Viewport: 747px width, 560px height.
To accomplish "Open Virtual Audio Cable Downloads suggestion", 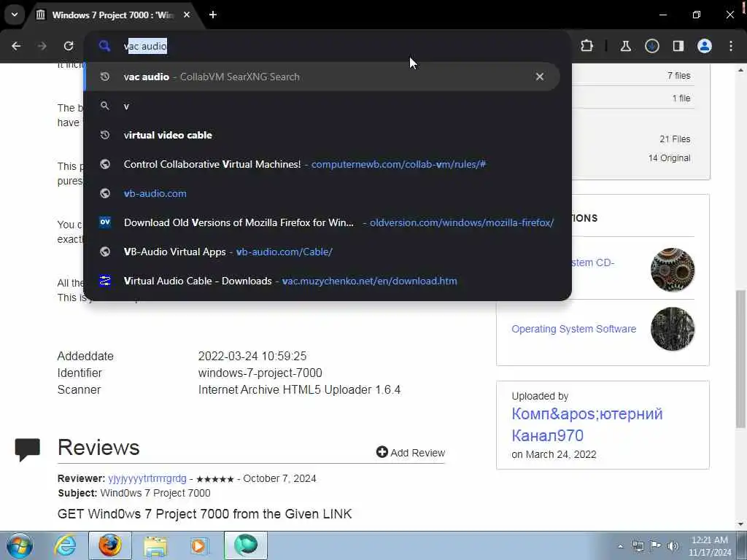I will pyautogui.click(x=322, y=281).
